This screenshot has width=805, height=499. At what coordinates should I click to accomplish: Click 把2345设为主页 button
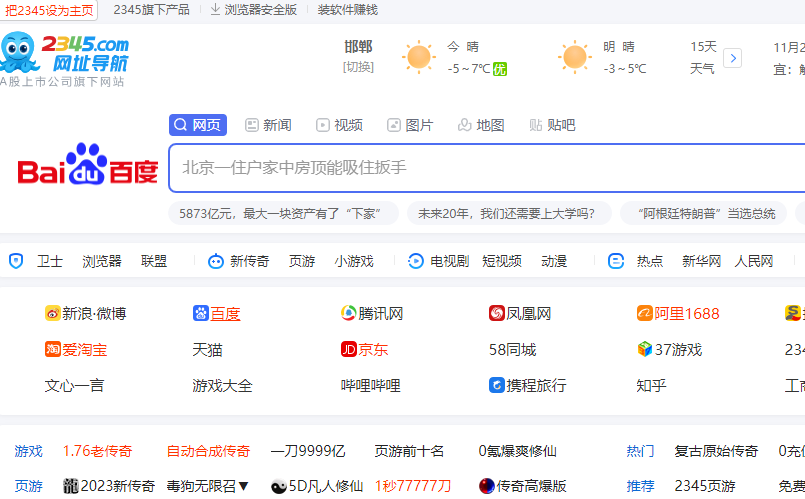point(49,10)
